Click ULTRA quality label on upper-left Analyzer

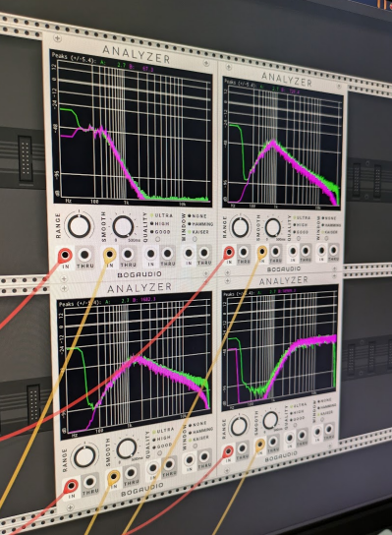click(x=164, y=215)
